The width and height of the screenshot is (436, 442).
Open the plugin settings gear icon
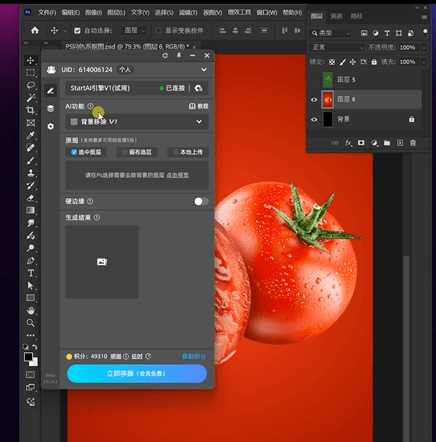point(50,126)
